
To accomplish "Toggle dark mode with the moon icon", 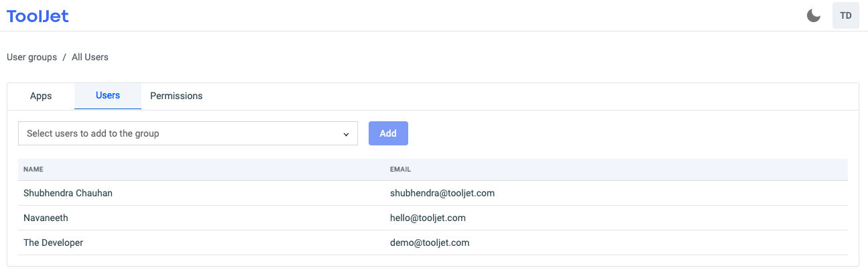I will [814, 15].
